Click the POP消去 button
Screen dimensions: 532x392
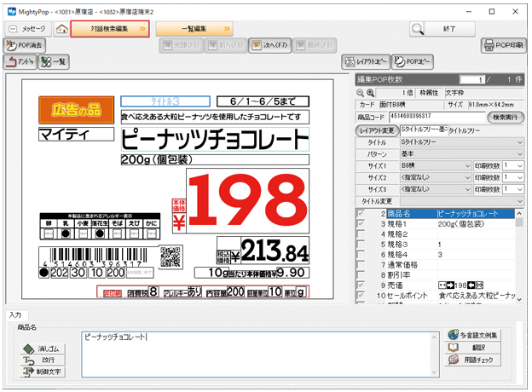(26, 46)
